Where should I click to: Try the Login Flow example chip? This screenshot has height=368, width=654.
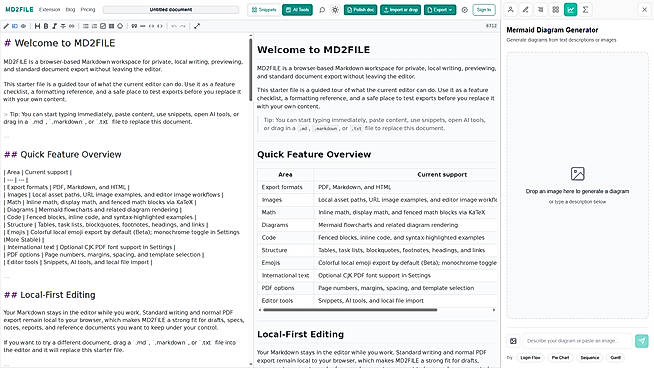pyautogui.click(x=530, y=358)
